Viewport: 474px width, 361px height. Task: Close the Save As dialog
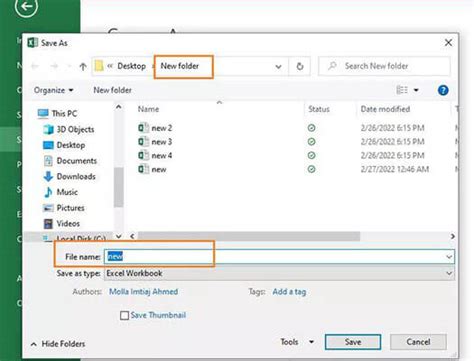448,43
